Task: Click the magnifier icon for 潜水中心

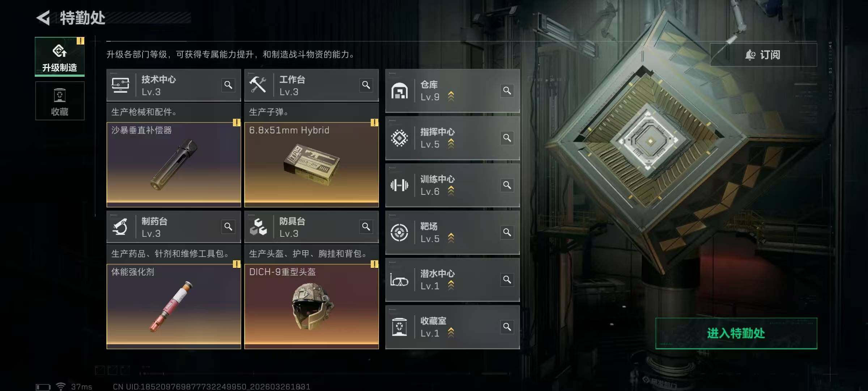Action: (507, 279)
